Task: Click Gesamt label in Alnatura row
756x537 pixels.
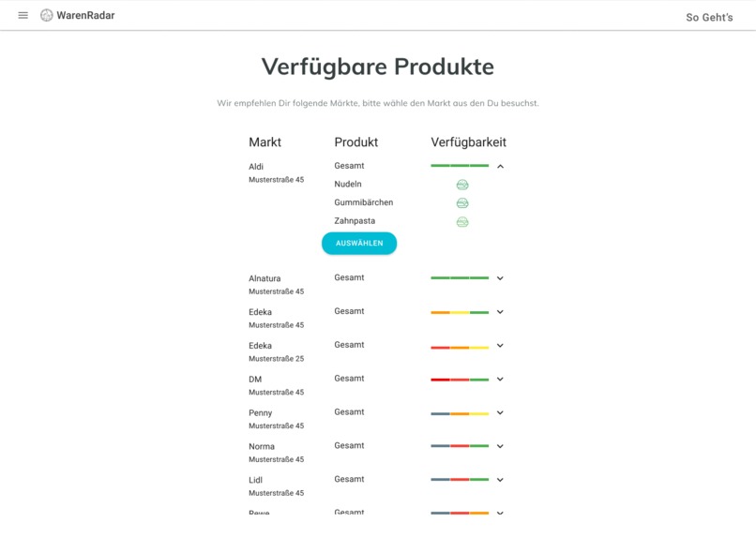Action: point(349,277)
